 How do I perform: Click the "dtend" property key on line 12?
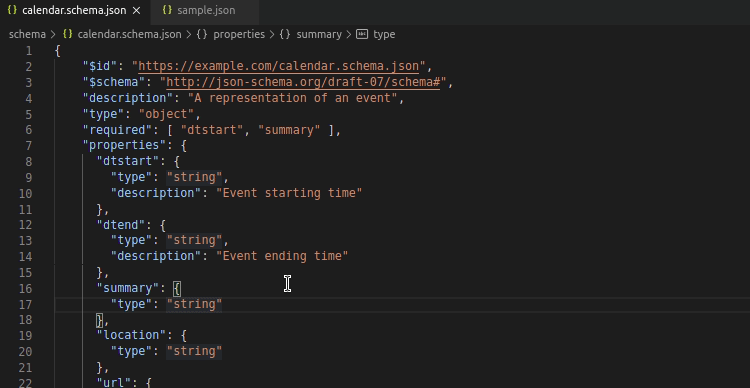(x=121, y=224)
